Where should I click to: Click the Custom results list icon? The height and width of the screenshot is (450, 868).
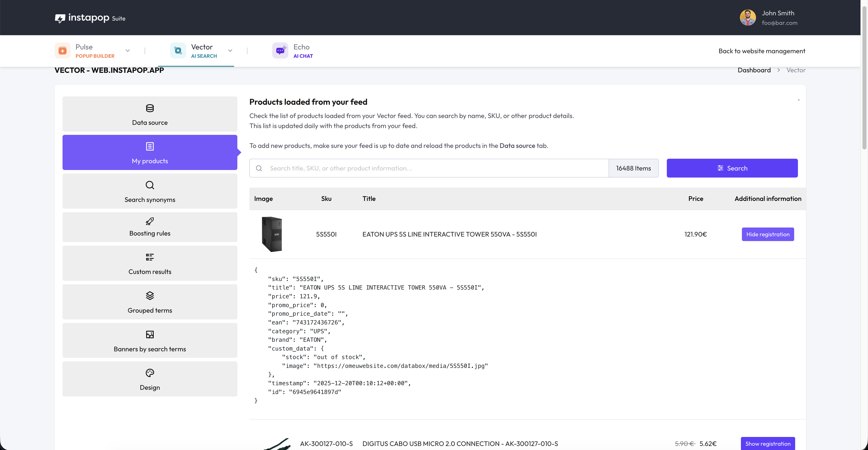coord(150,257)
